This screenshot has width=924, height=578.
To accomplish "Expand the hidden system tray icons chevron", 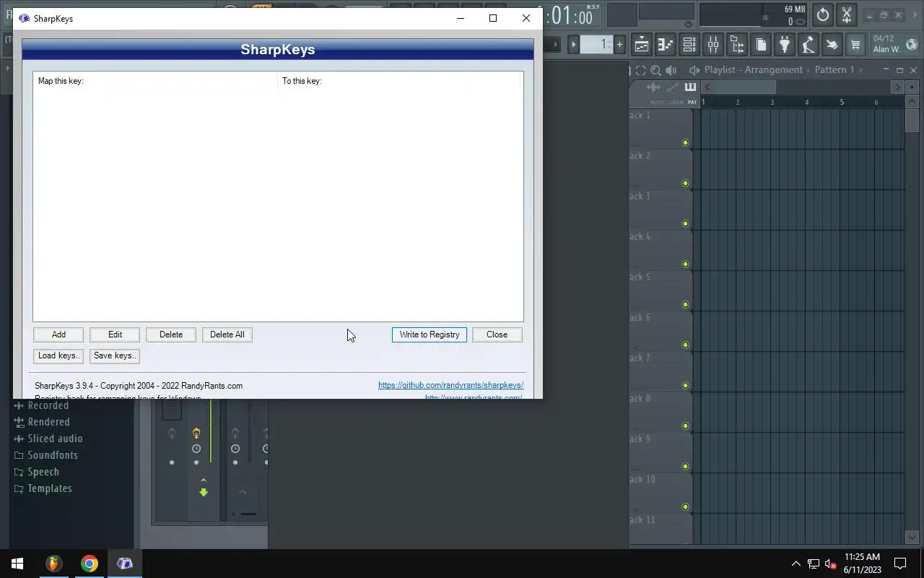I will click(x=796, y=564).
